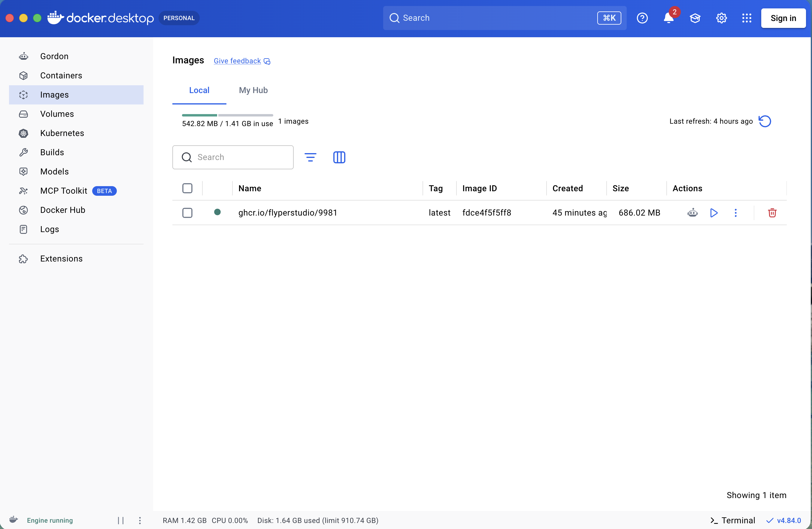Sort by the Tag column header

point(436,188)
